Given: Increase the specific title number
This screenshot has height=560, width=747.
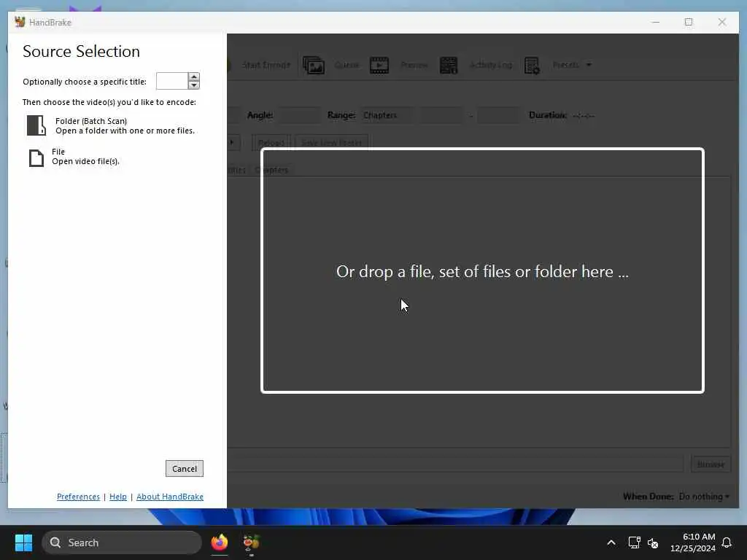Looking at the screenshot, I should 193,77.
